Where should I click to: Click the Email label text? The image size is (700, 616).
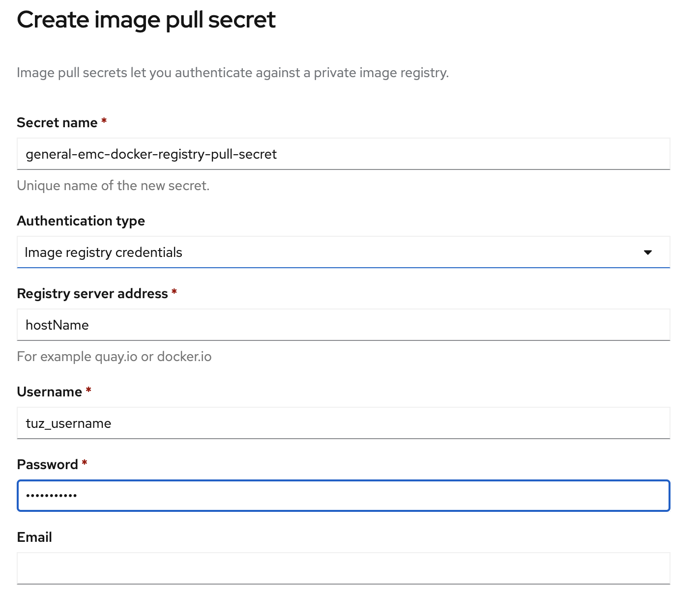click(34, 537)
